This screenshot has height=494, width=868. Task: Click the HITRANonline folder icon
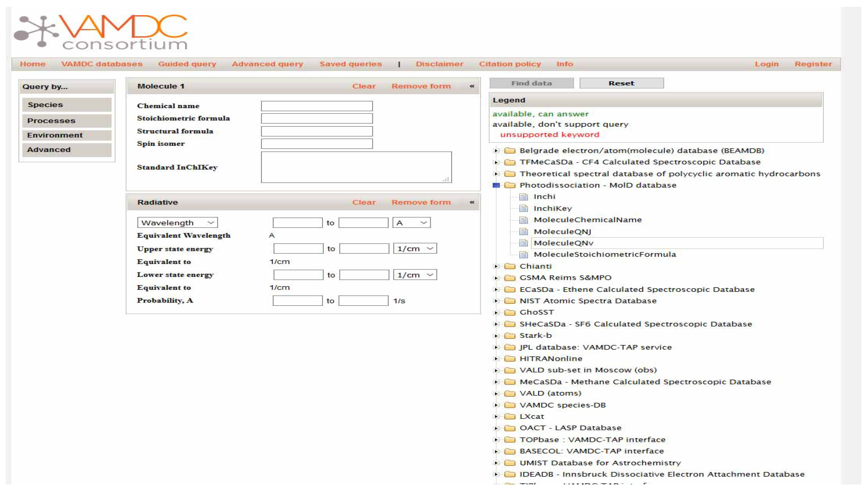pyautogui.click(x=510, y=359)
